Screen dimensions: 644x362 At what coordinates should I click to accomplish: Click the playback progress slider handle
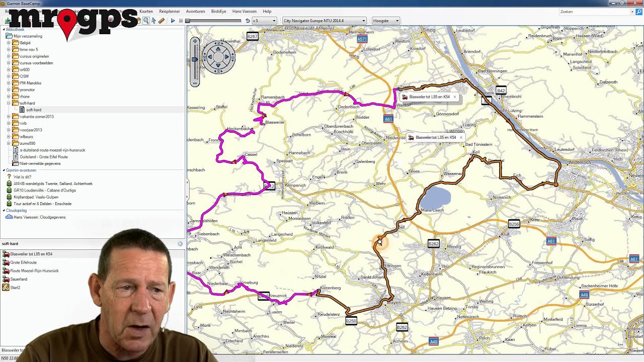[188, 21]
